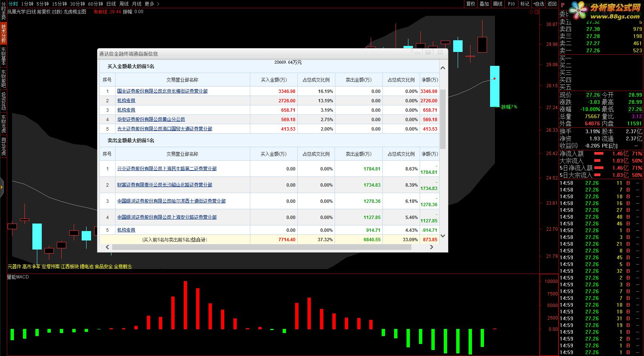Click the red P icon in quote panel
Image resolution: width=644 pixels, height=356 pixels.
(563, 5)
